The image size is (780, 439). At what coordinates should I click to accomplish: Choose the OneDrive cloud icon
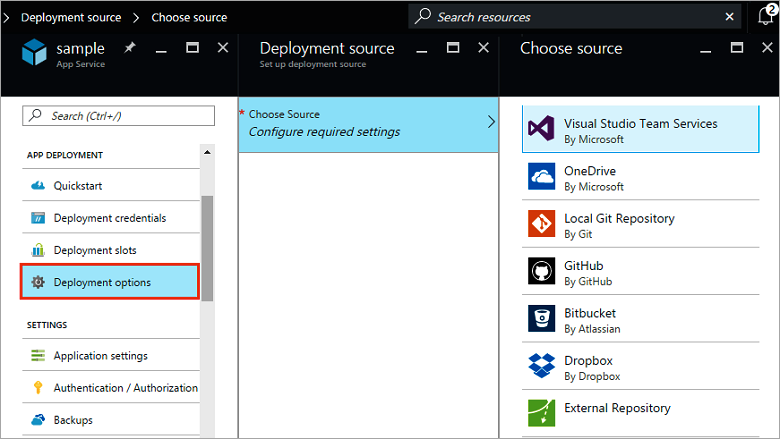[x=541, y=177]
